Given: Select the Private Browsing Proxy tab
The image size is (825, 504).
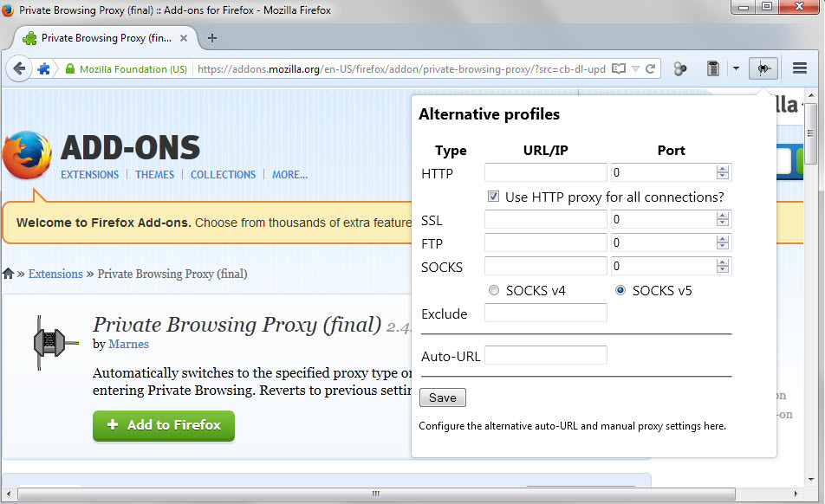Looking at the screenshot, I should coord(105,38).
